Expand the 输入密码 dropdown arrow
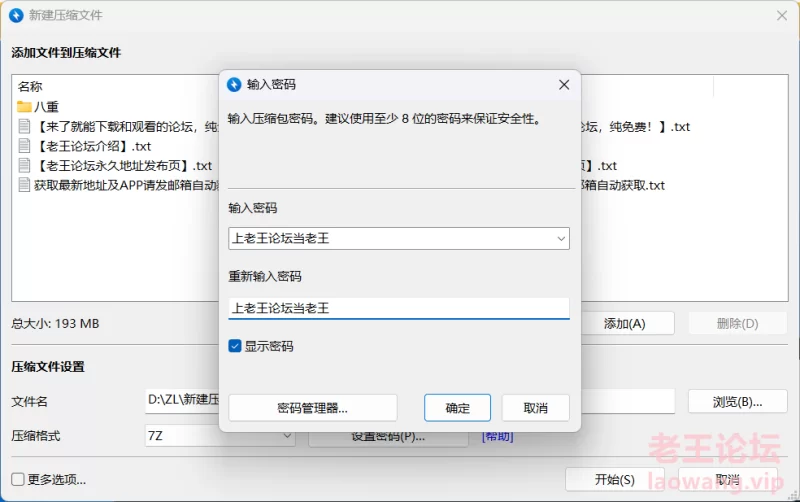Screen dimensions: 800x502 (x=560, y=239)
